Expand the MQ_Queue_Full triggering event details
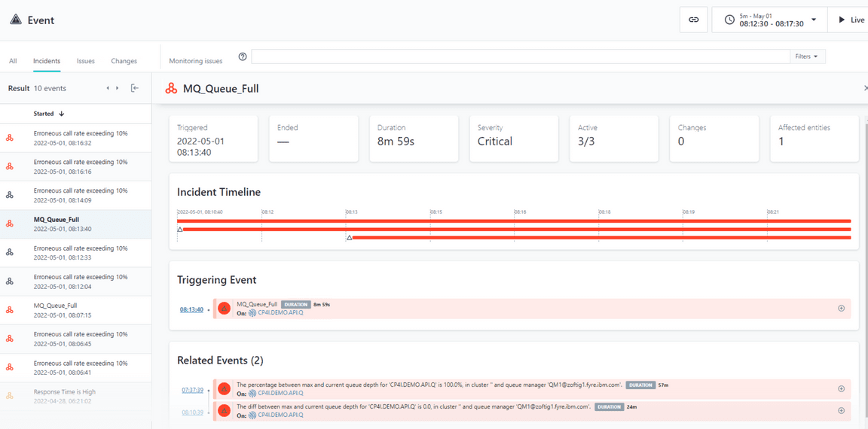Screen dimensions: 868x429 point(841,308)
